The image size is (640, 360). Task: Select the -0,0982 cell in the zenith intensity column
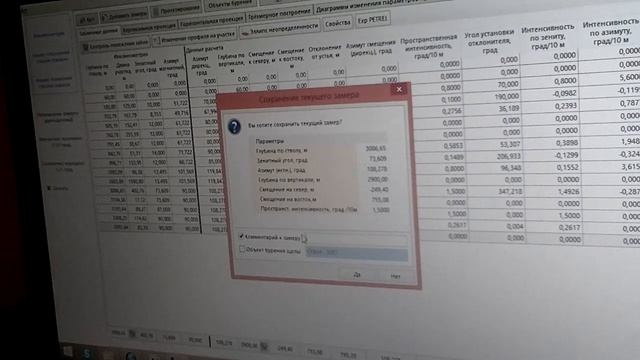[564, 93]
